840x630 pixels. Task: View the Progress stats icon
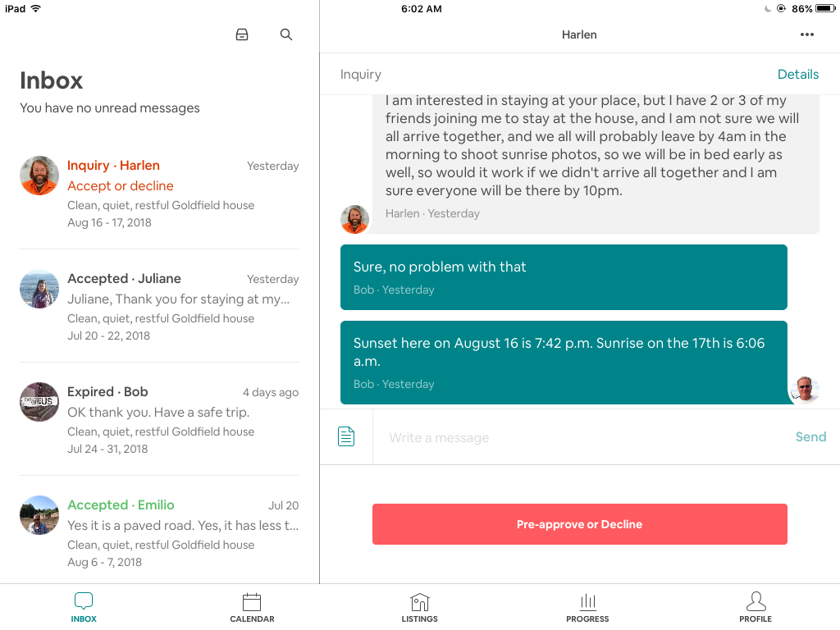pos(587,601)
